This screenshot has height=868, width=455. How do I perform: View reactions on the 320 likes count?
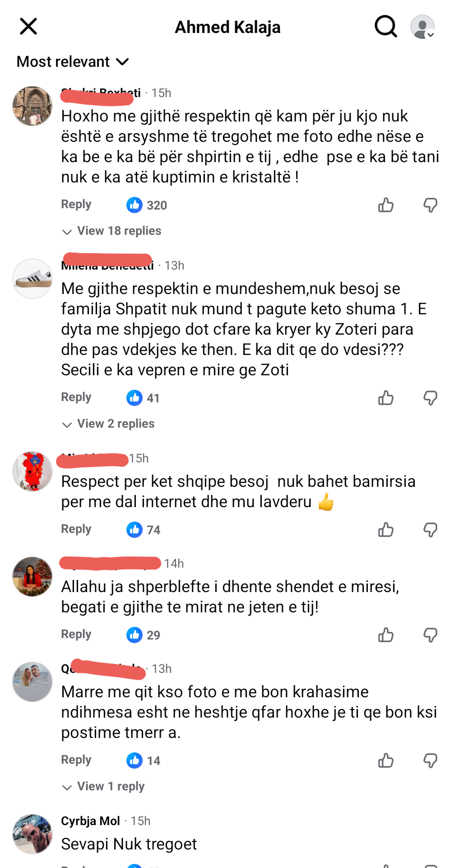point(147,205)
